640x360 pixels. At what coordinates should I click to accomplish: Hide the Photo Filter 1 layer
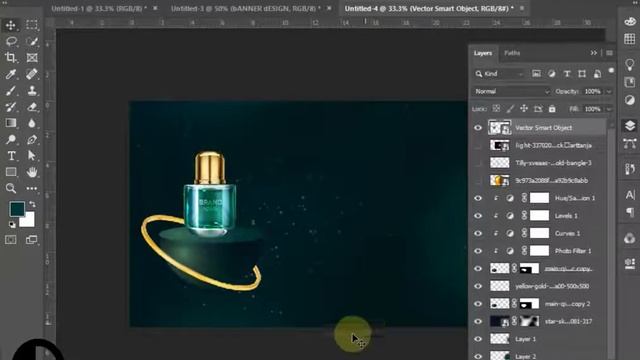[x=478, y=251]
